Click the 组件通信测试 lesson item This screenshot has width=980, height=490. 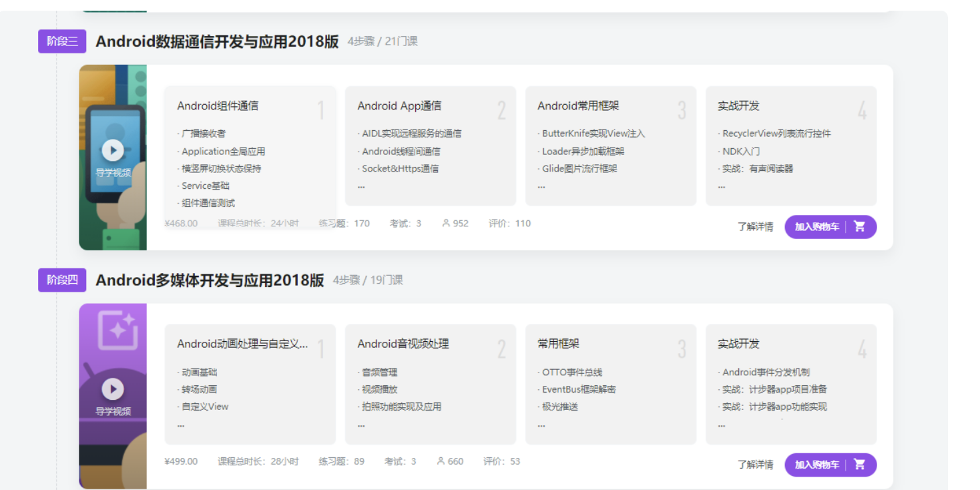pos(206,204)
